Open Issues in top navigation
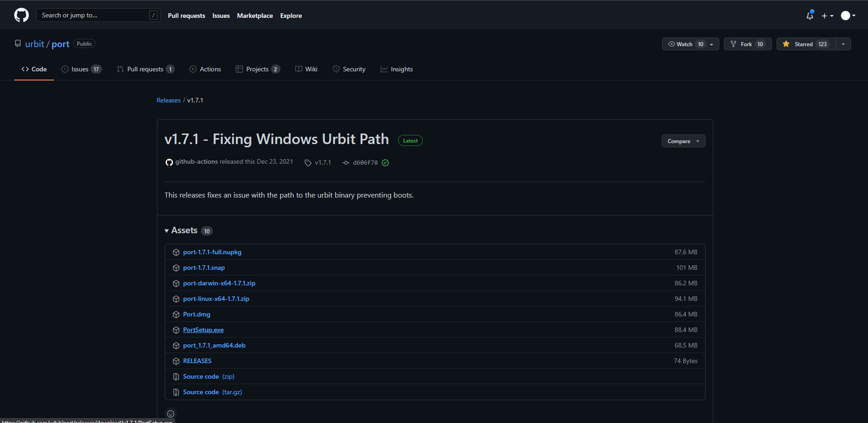The width and height of the screenshot is (868, 423). 221,16
